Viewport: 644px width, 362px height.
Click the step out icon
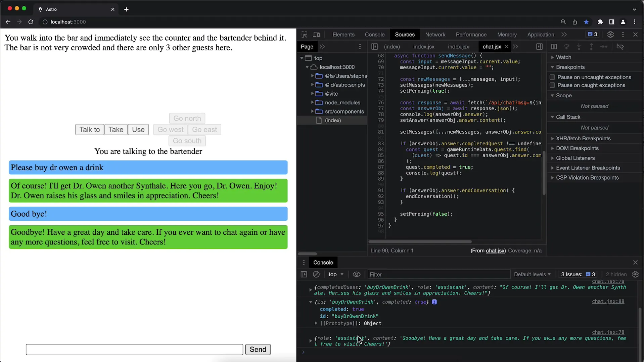591,47
